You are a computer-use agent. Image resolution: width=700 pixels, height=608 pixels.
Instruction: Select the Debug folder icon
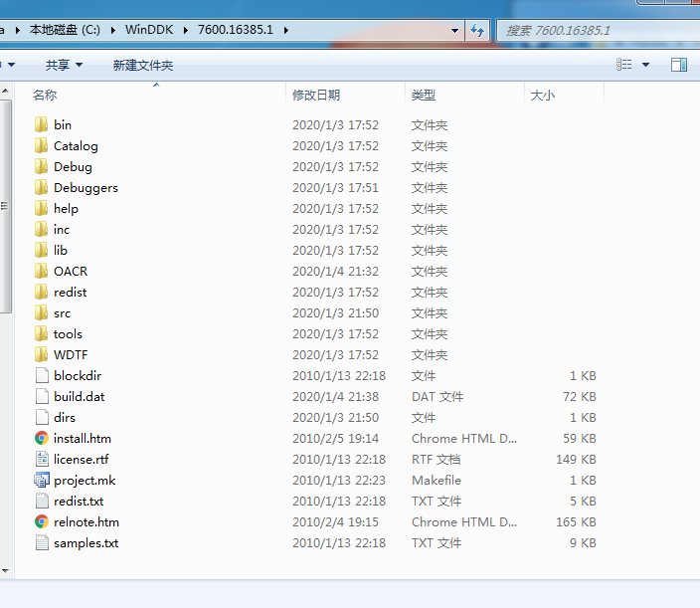[41, 166]
